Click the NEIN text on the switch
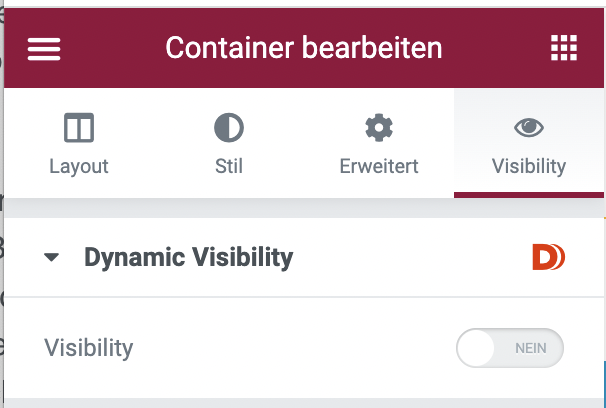This screenshot has width=606, height=408. (x=531, y=348)
